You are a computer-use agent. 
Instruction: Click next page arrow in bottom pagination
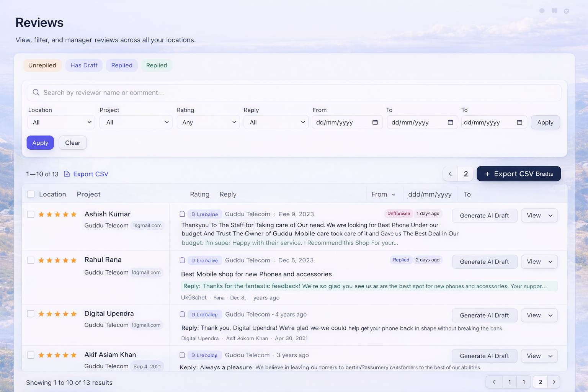[554, 382]
